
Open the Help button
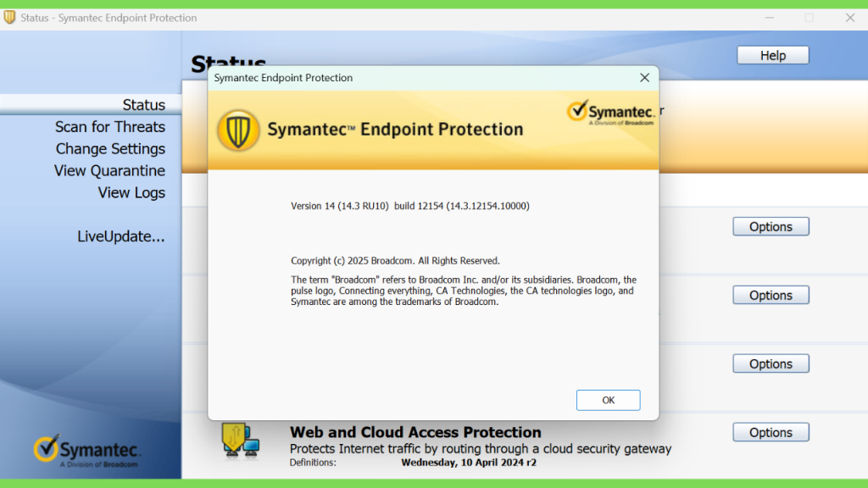(x=773, y=55)
